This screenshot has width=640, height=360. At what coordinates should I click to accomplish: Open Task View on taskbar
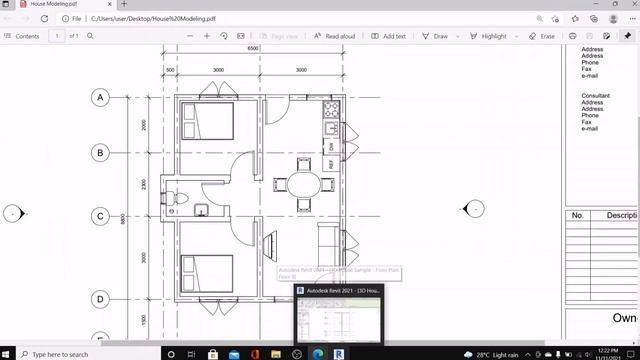click(x=191, y=354)
